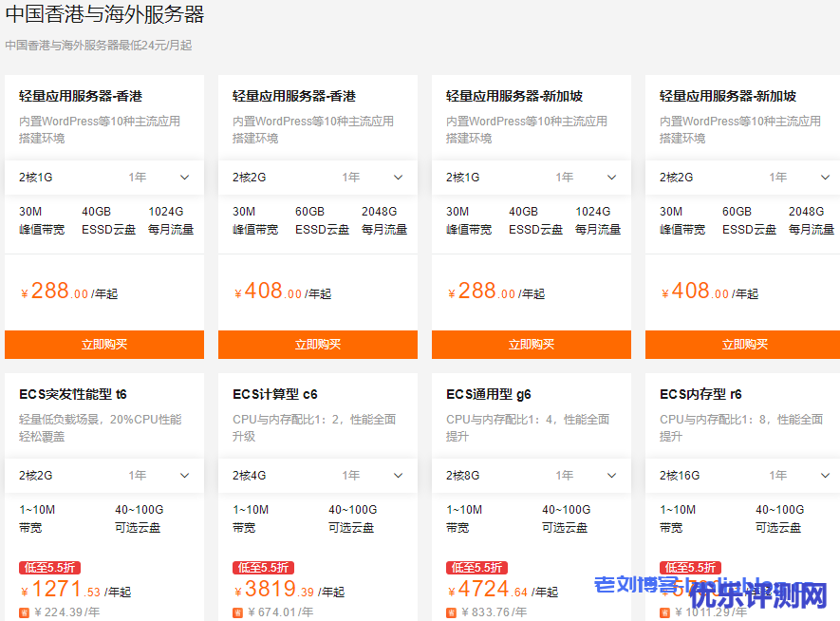Click the chevron arrow on ECS突发性能型 t6 card
Image resolution: width=840 pixels, height=621 pixels.
tap(185, 476)
